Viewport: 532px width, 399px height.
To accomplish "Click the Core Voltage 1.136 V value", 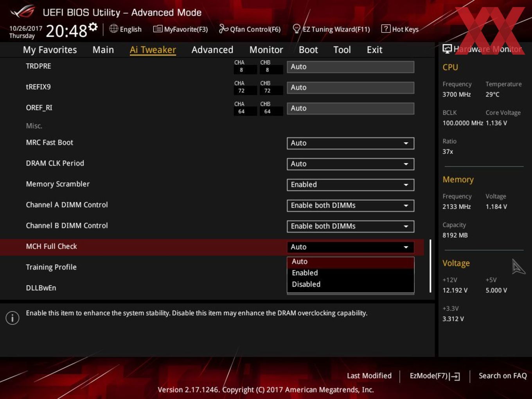I will click(496, 123).
